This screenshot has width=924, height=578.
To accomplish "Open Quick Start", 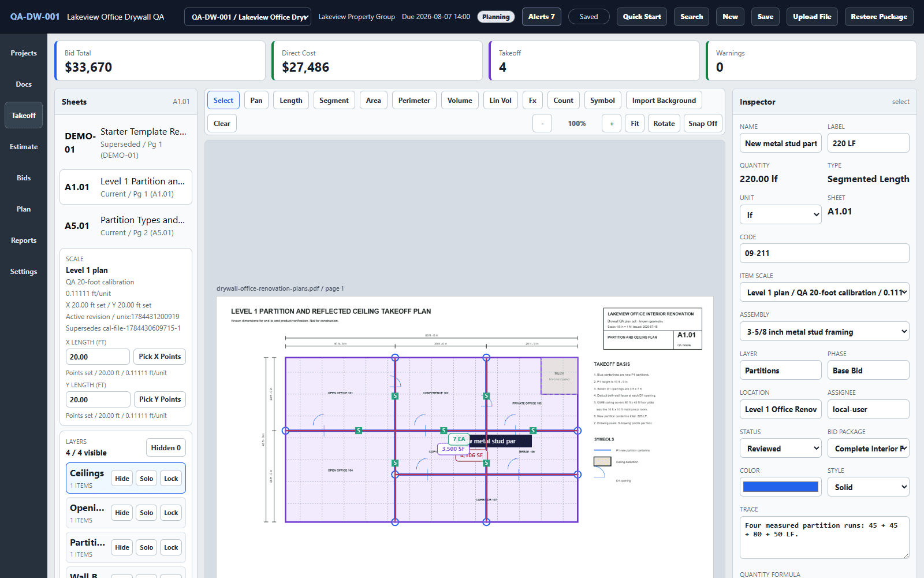I will 642,17.
